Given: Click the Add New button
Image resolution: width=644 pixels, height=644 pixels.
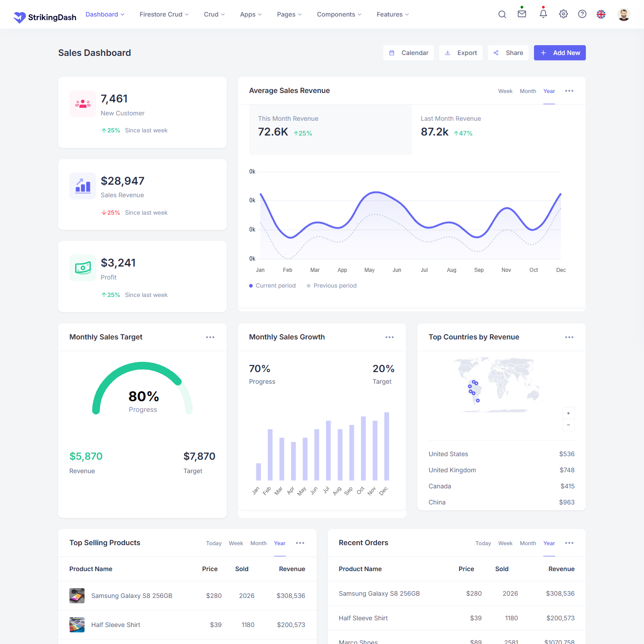Looking at the screenshot, I should click(x=559, y=53).
